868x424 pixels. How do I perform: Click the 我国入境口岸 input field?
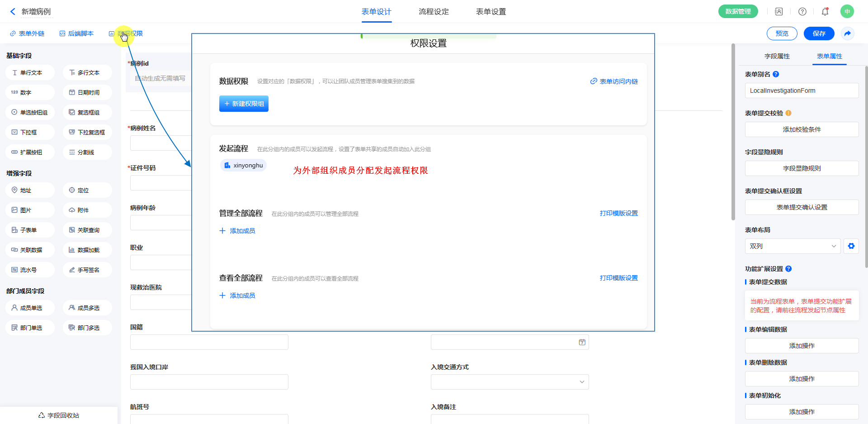pyautogui.click(x=209, y=382)
